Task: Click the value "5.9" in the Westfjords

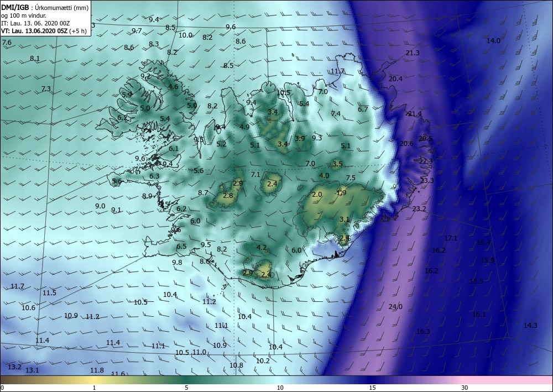Action: [127, 95]
